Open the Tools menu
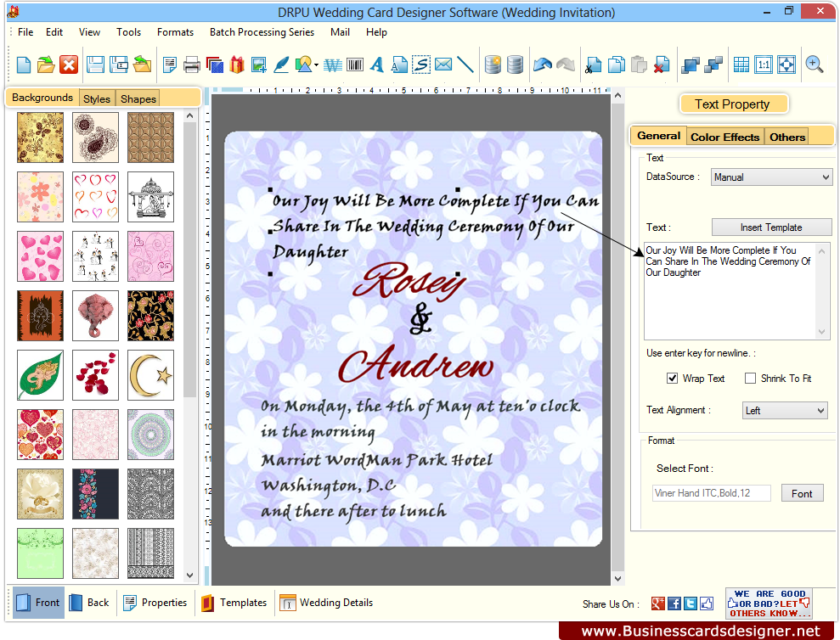Image resolution: width=840 pixels, height=640 pixels. click(128, 32)
